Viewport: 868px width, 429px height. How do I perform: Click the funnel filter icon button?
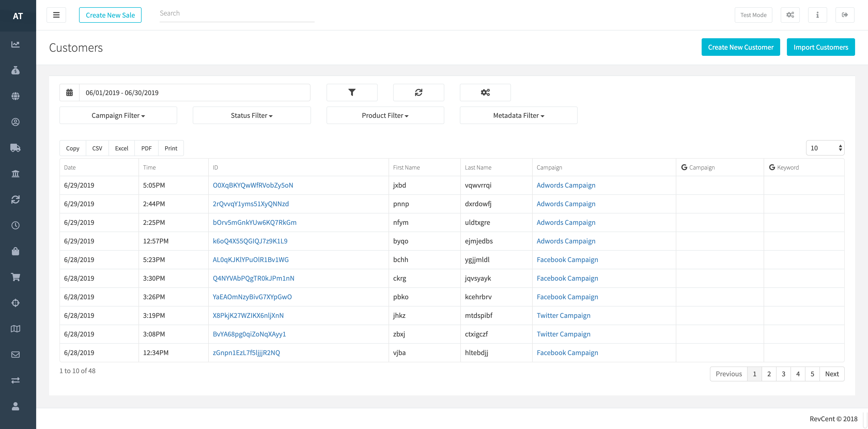coord(352,92)
